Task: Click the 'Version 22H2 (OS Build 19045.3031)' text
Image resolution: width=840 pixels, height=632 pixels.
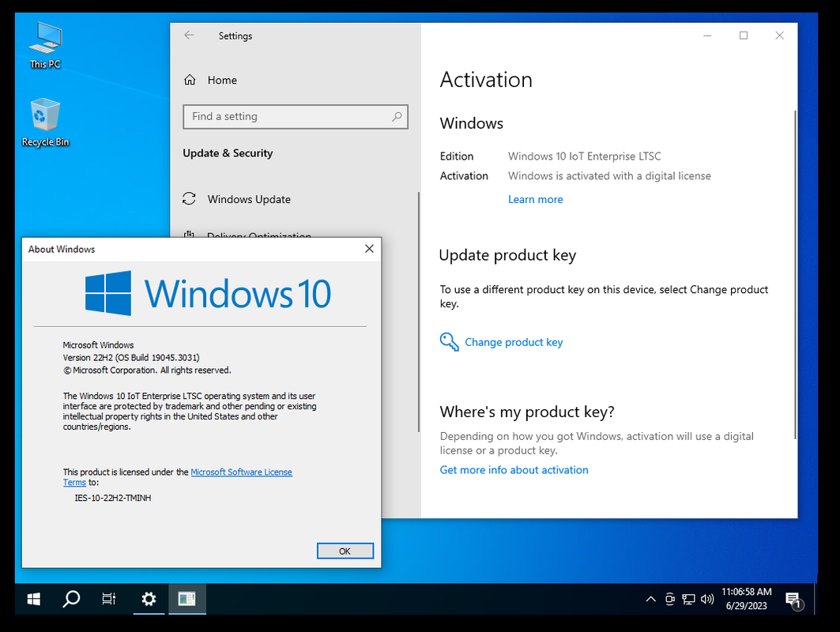Action: (x=131, y=357)
